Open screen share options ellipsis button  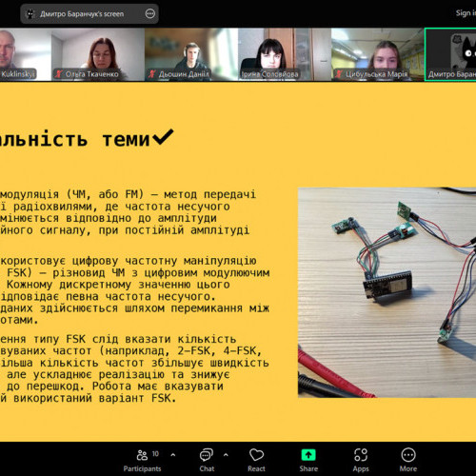149,13
